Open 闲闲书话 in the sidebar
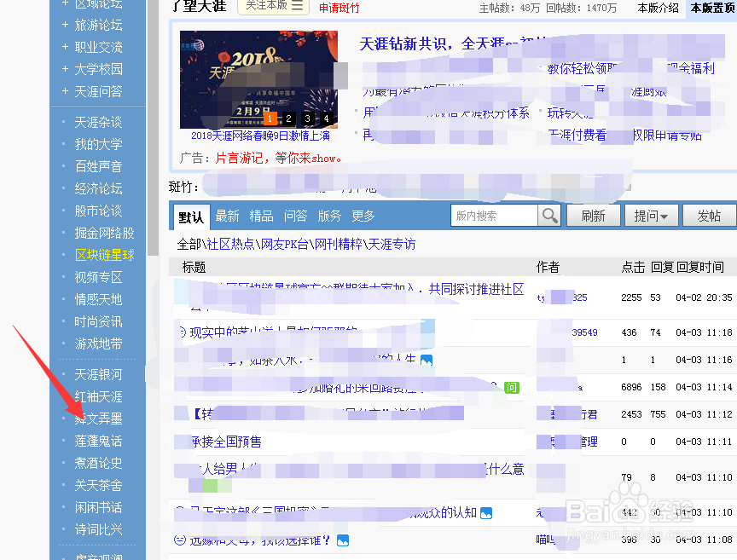Image resolution: width=737 pixels, height=560 pixels. click(x=98, y=507)
